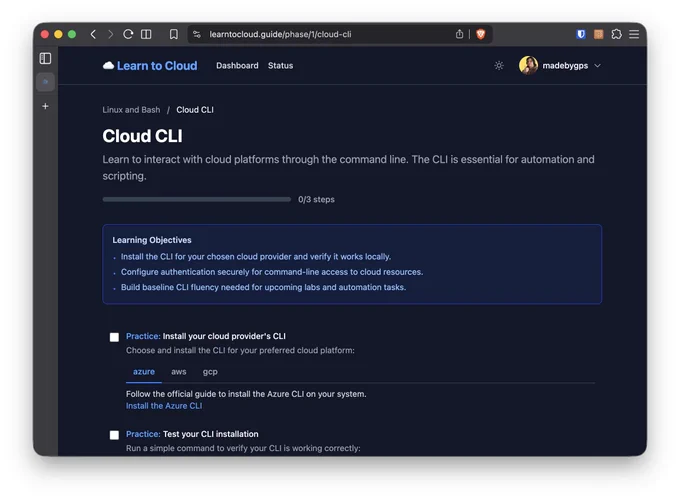Open Brave Shields lion icon

tap(481, 34)
